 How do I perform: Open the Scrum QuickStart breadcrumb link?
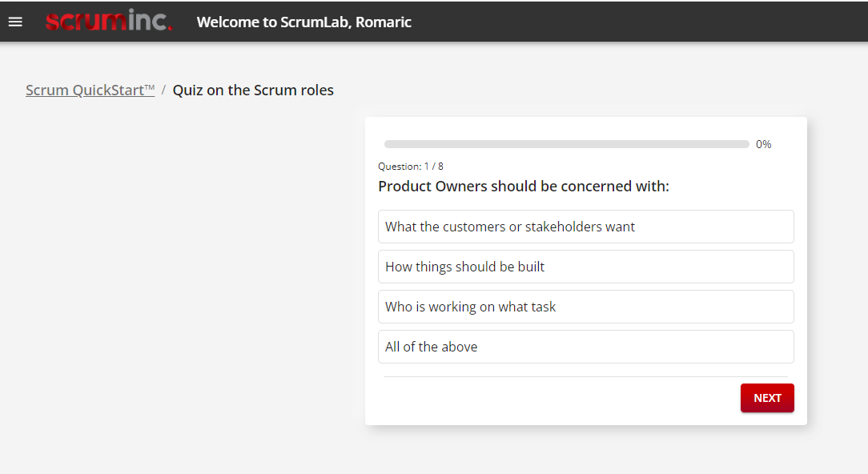(x=90, y=90)
